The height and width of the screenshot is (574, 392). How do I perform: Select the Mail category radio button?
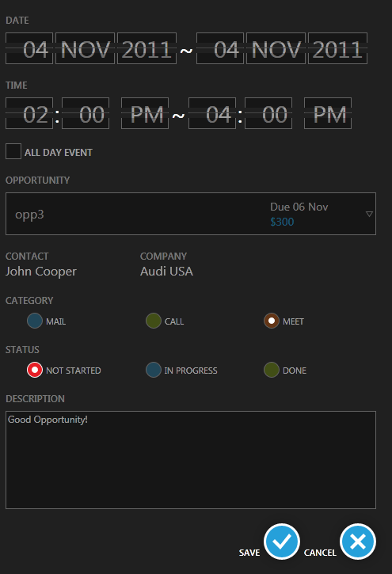pyautogui.click(x=35, y=321)
